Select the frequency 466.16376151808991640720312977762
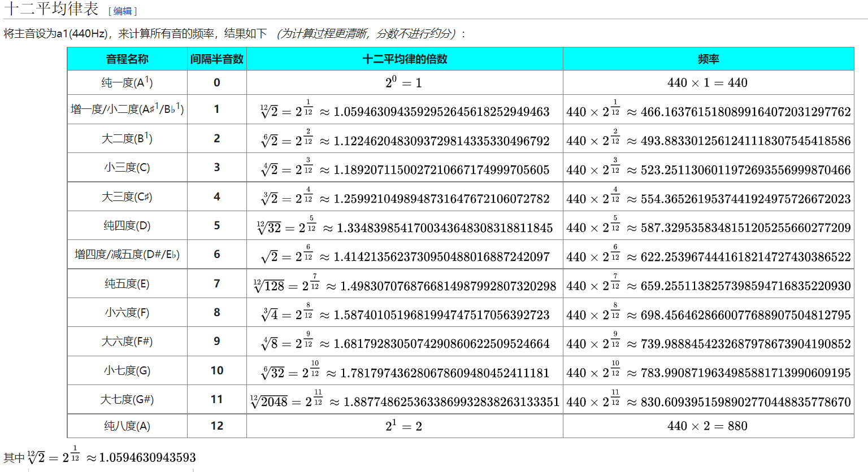This screenshot has width=868, height=472. (x=746, y=112)
